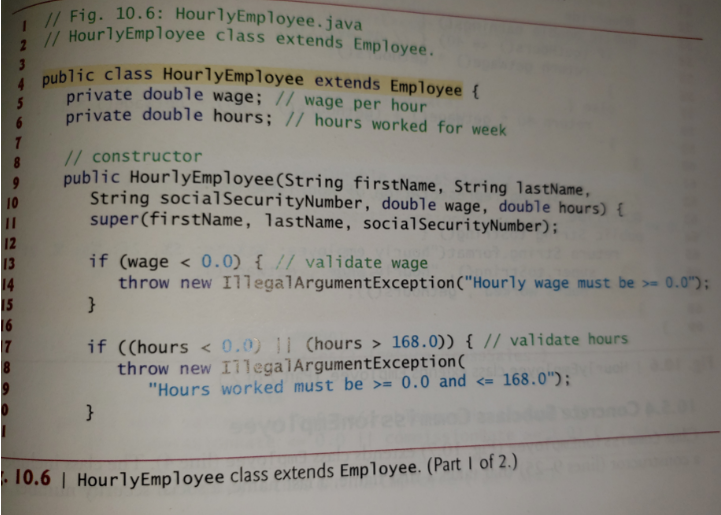Click 'socialSecurityNumber' parameter on line 10
This screenshot has width=721, height=515.
(261, 200)
